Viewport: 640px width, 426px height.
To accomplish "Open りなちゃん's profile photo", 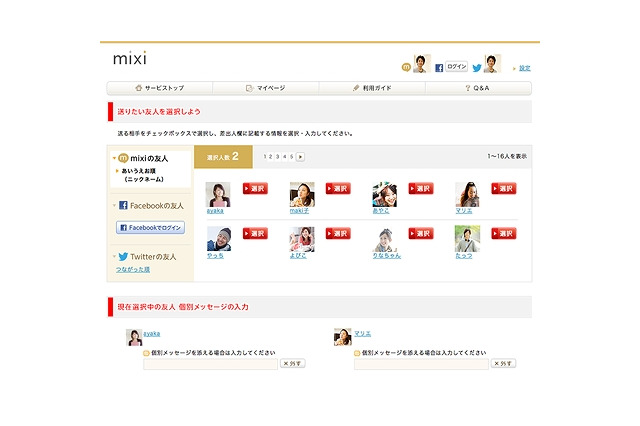I will coord(384,239).
